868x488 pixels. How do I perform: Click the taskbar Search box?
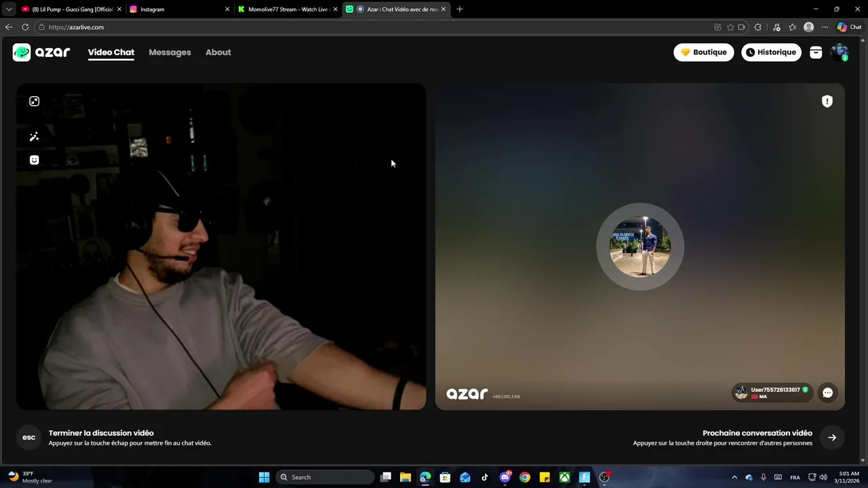(x=325, y=477)
